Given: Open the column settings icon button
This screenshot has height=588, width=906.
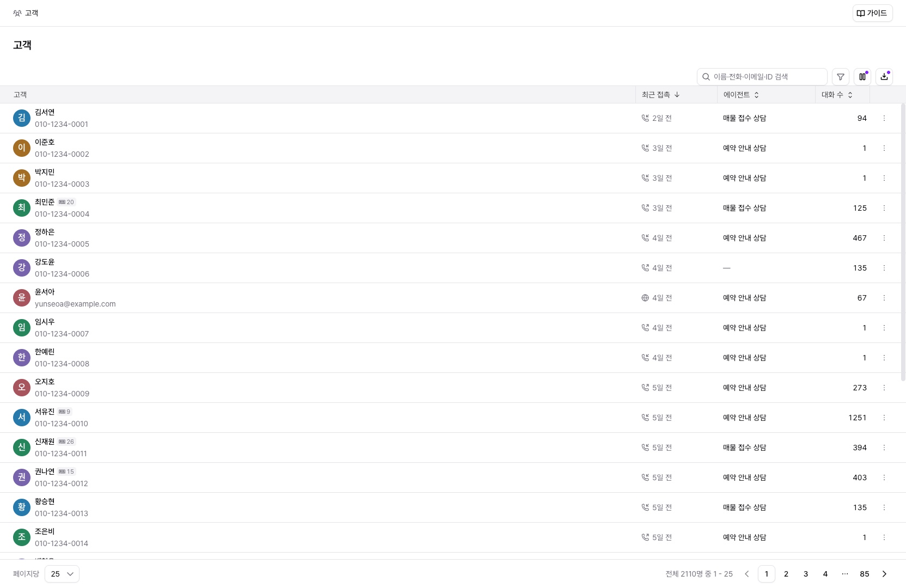Looking at the screenshot, I should [862, 77].
